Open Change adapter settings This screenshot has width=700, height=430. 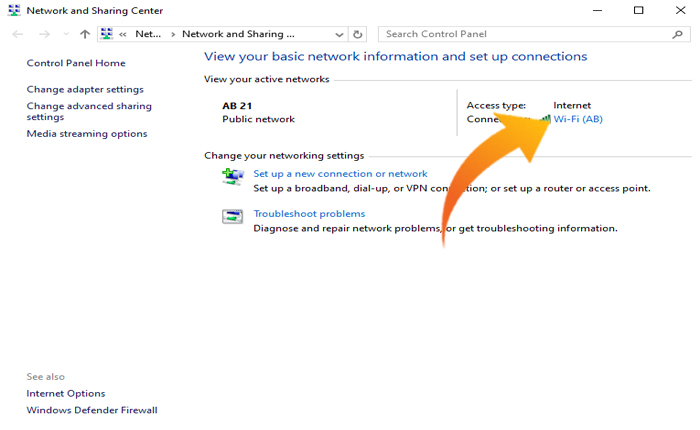click(85, 89)
